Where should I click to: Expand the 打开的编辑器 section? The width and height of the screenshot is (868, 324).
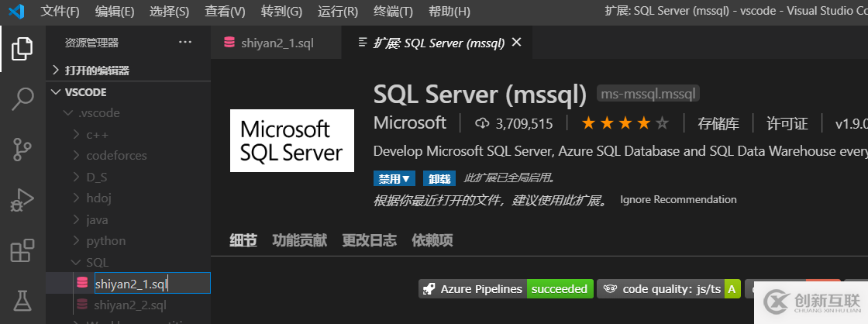coord(55,71)
